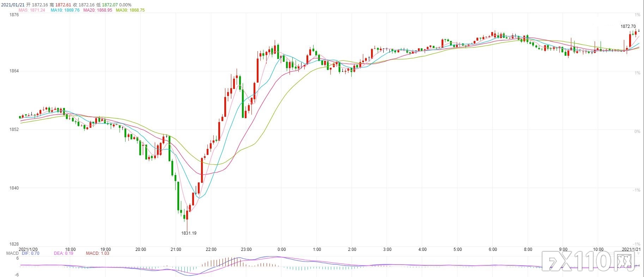The image size is (644, 277).
Task: Click the 9:00 time axis label
Action: coord(564,249)
